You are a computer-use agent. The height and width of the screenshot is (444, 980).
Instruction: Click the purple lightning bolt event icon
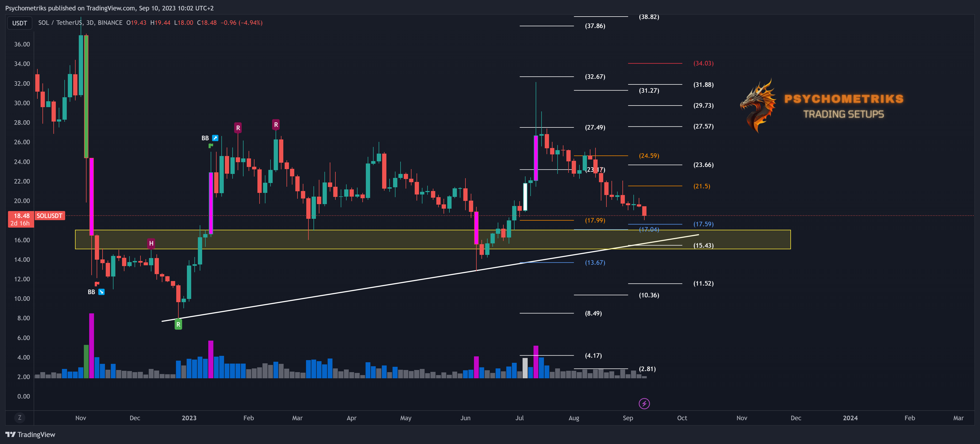[644, 403]
